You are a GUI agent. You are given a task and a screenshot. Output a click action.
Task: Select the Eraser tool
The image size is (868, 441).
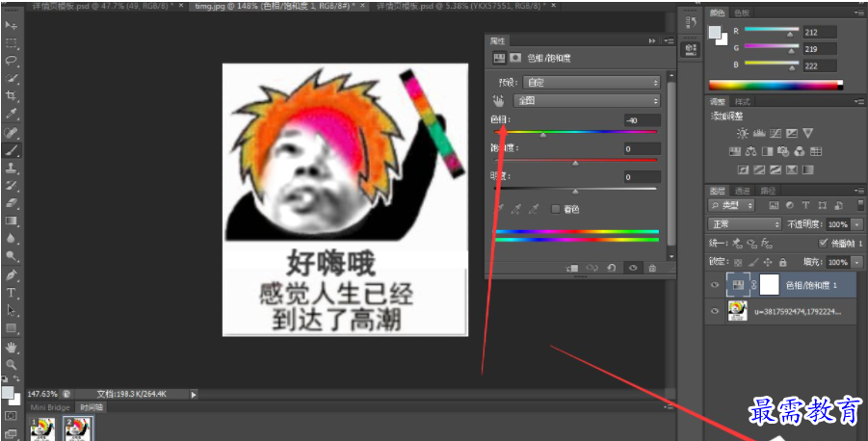point(11,203)
